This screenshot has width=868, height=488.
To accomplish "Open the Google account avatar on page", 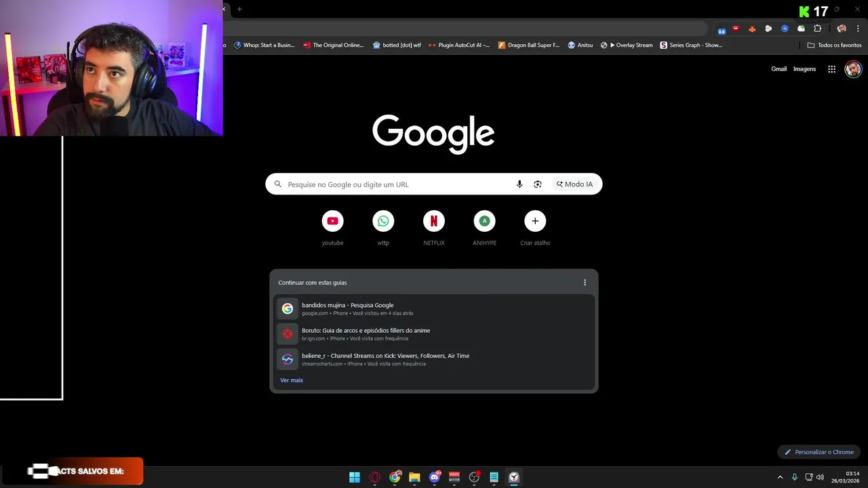I will [853, 69].
